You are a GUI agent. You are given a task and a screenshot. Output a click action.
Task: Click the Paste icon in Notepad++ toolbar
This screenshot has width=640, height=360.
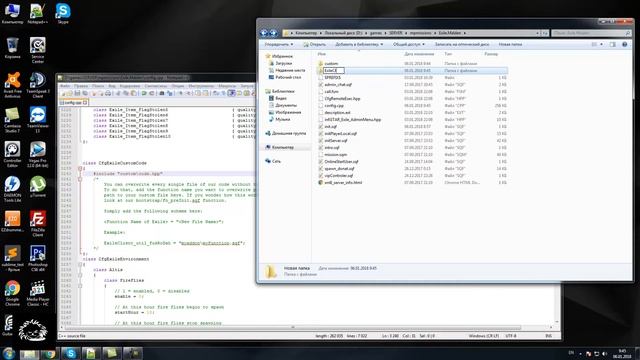pyautogui.click(x=133, y=93)
